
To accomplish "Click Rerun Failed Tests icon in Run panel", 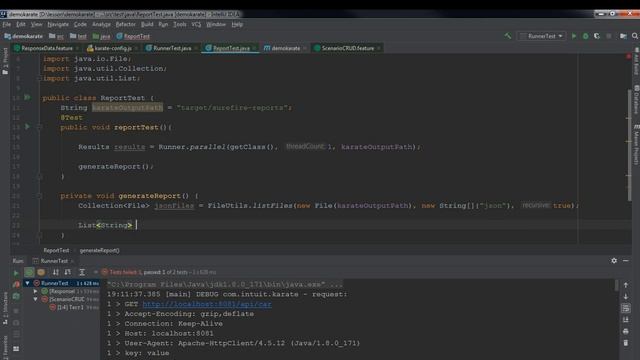I will 16,284.
